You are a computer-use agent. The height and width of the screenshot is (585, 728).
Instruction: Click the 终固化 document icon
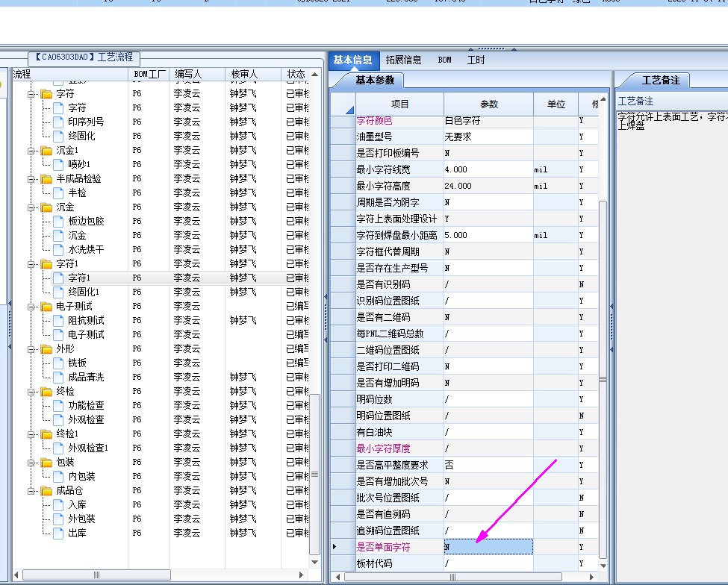point(58,136)
